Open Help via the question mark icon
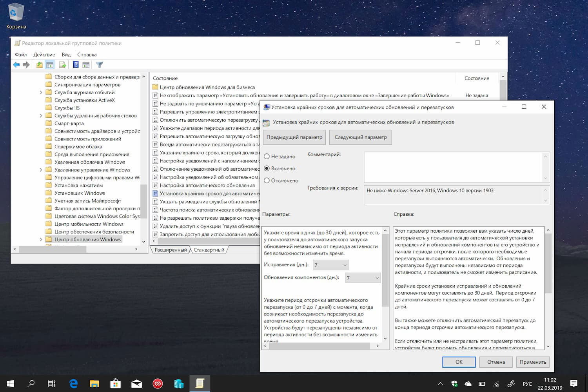Screen dimensions: 588x392 (x=76, y=65)
